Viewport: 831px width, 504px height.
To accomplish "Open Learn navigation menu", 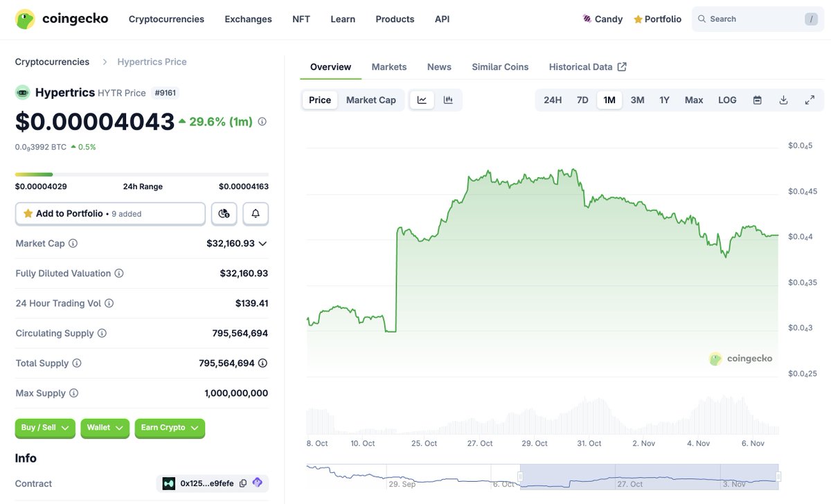I will (x=343, y=19).
